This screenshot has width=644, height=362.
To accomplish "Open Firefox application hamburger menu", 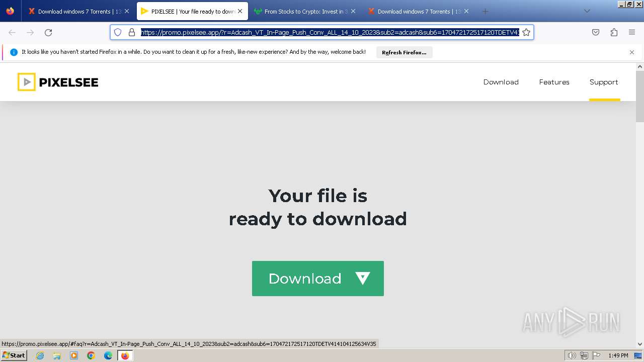I will (x=632, y=32).
